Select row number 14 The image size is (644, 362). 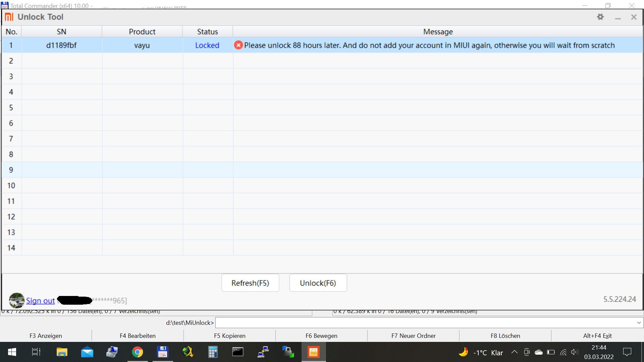coord(322,248)
